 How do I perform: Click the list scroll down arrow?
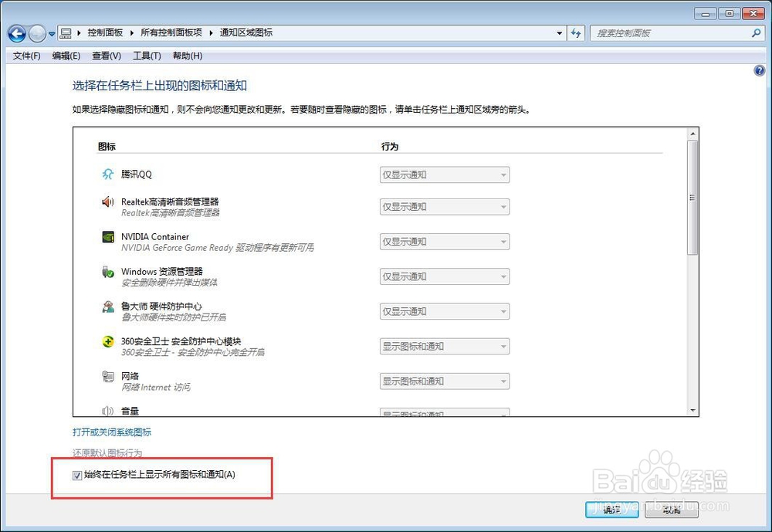[x=692, y=410]
